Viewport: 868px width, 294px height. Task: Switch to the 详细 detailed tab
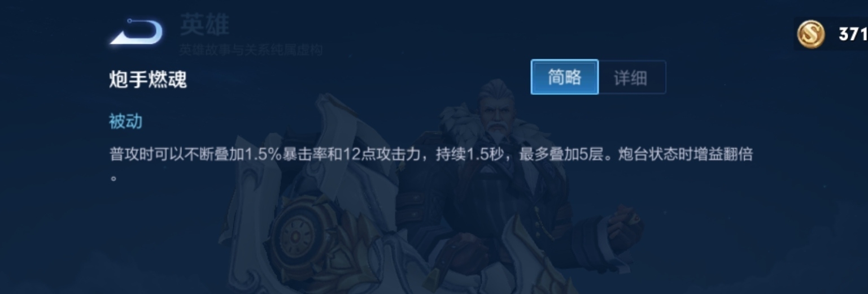point(631,77)
